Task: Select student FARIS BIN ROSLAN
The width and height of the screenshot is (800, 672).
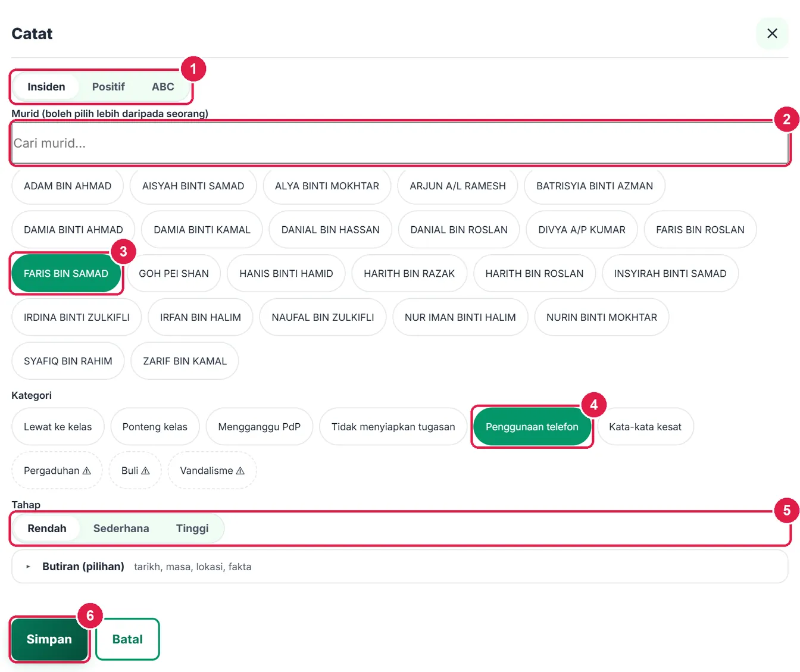Action: [700, 230]
